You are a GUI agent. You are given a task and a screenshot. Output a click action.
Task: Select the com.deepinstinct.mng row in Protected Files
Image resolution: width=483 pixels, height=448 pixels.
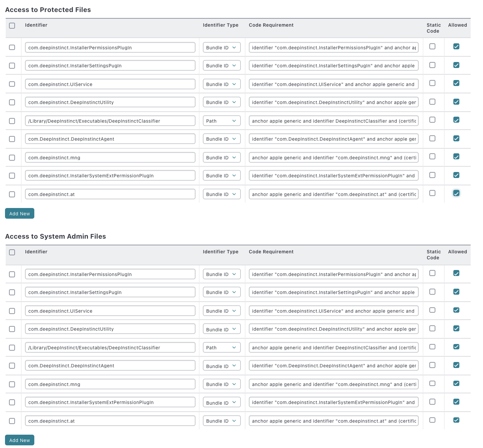[12, 157]
